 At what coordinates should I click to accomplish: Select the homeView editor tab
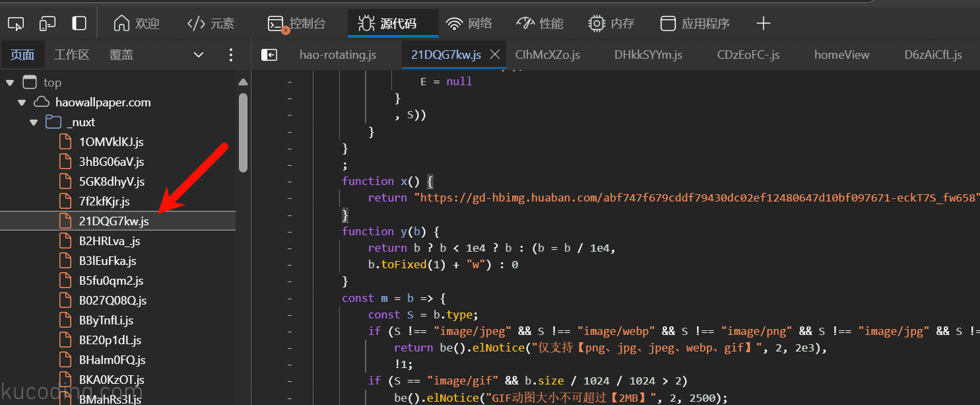(x=842, y=55)
